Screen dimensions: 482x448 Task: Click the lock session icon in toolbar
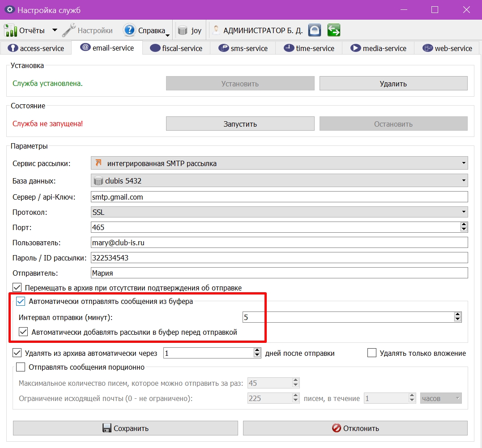tap(315, 30)
